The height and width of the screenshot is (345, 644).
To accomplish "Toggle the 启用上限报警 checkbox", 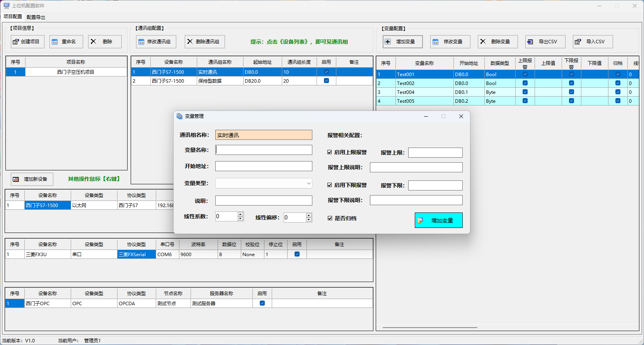I will (330, 152).
